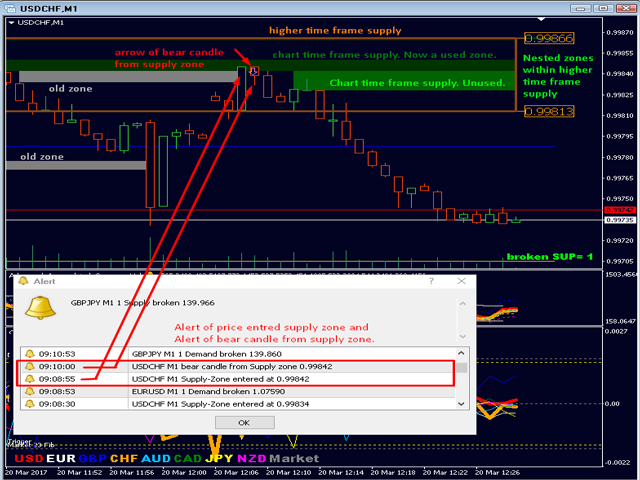Click bell icon of 09:08:30 alert row

[x=30, y=404]
